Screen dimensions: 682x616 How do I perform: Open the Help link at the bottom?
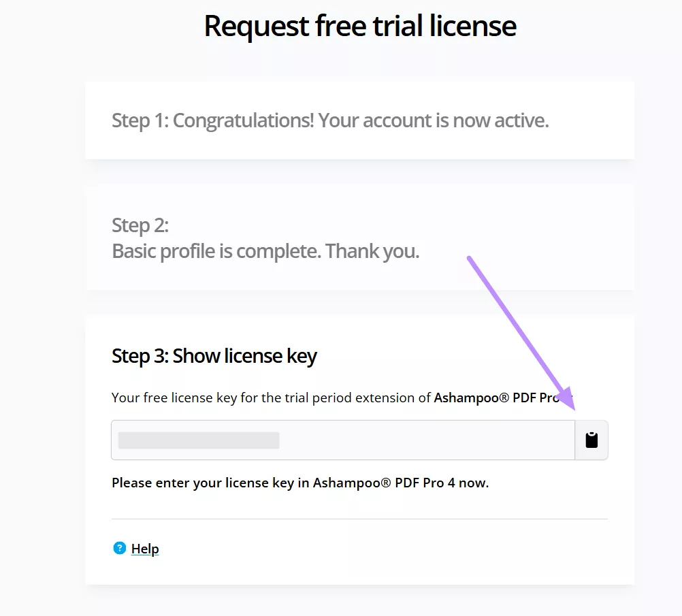pyautogui.click(x=144, y=548)
